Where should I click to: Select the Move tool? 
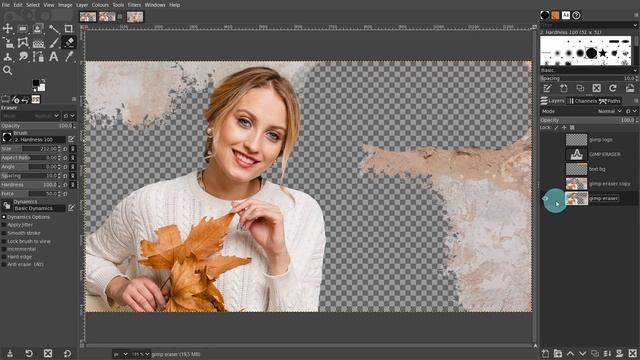click(8, 29)
